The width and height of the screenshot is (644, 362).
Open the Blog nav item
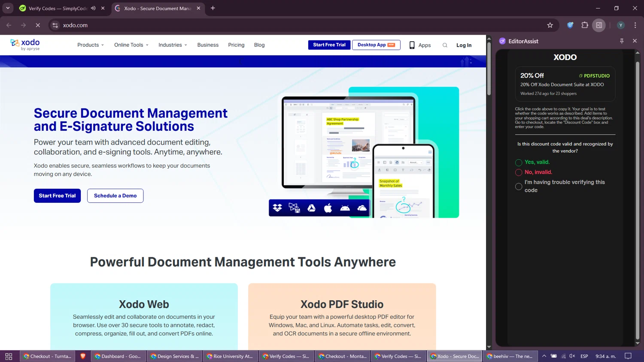click(x=259, y=45)
